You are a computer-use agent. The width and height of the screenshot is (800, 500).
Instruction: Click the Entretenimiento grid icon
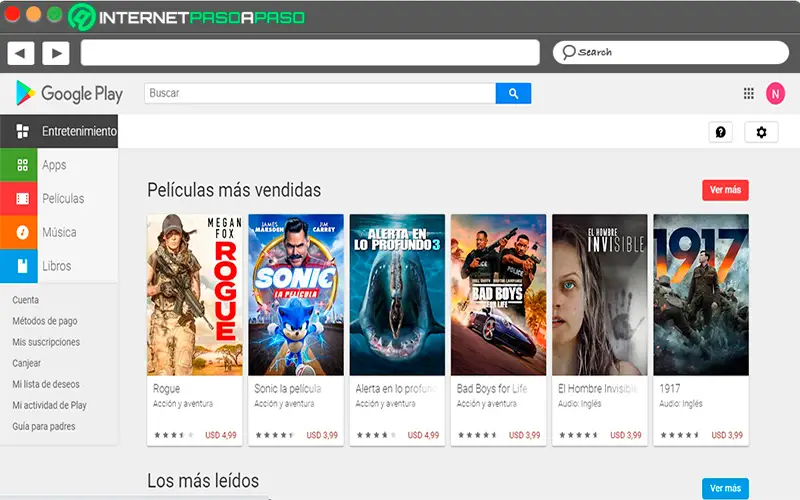pyautogui.click(x=22, y=131)
